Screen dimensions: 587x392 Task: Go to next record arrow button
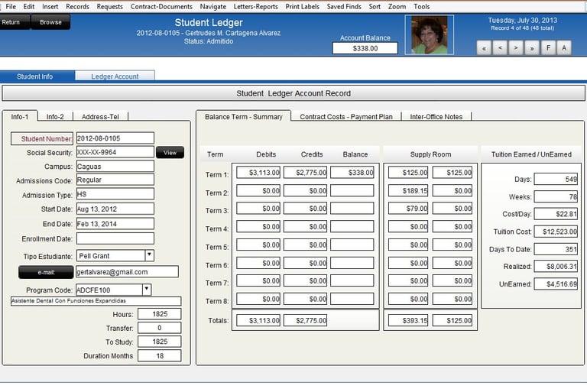pyautogui.click(x=516, y=48)
